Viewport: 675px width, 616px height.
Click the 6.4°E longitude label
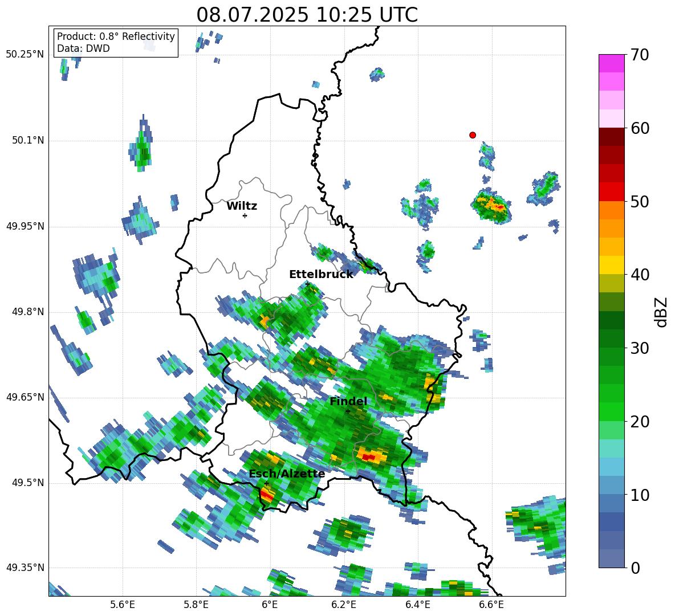click(417, 605)
